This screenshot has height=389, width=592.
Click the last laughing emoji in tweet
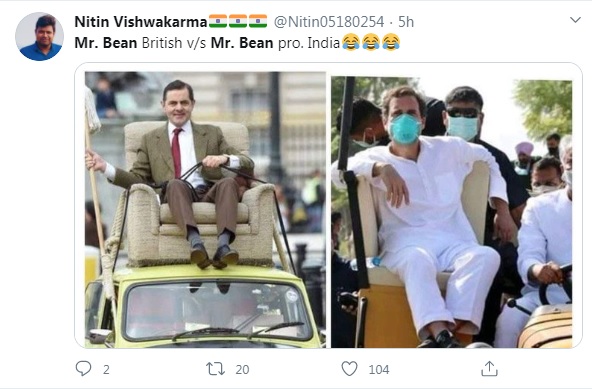(391, 42)
